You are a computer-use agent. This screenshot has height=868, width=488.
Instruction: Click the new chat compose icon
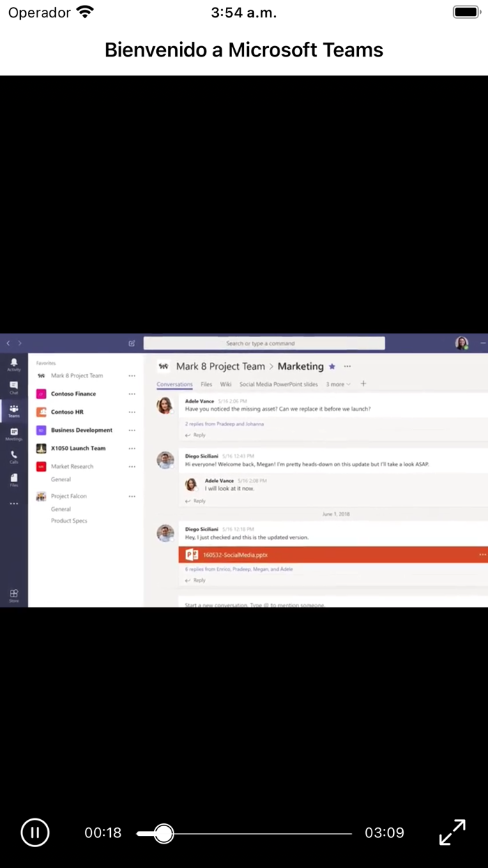pyautogui.click(x=132, y=343)
